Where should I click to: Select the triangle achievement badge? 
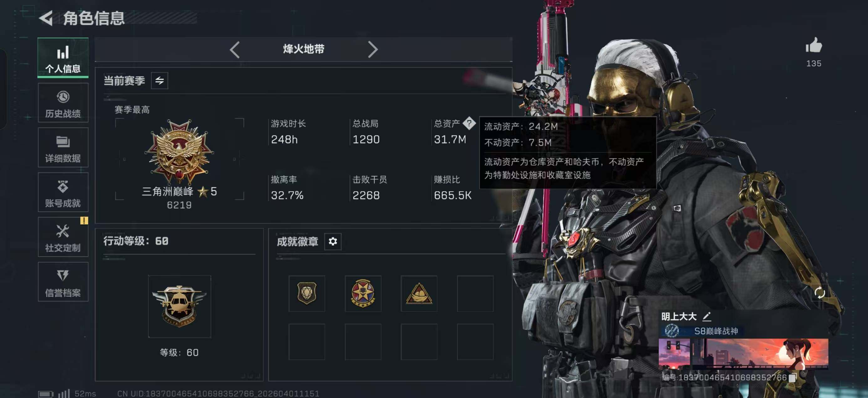(419, 293)
